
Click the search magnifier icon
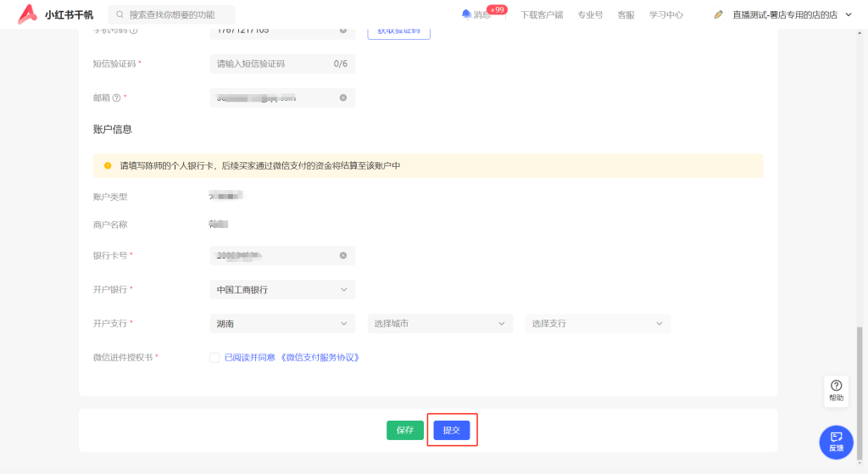click(120, 15)
